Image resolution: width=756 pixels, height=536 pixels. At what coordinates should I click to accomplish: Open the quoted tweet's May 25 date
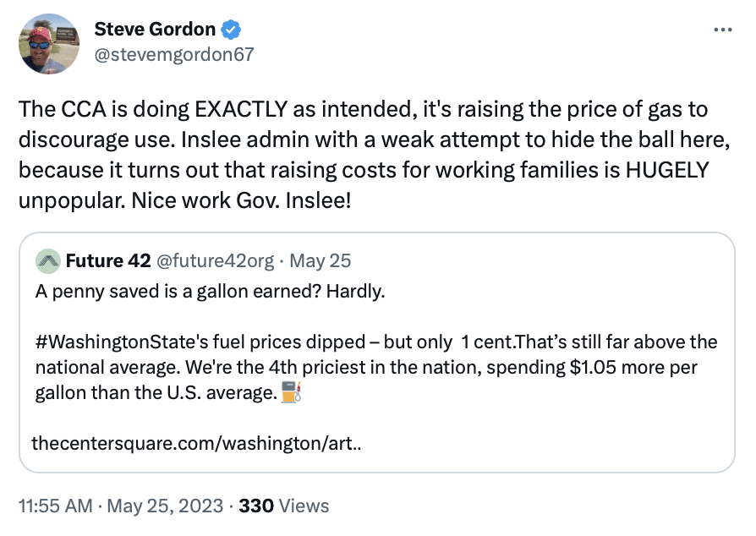coord(320,260)
